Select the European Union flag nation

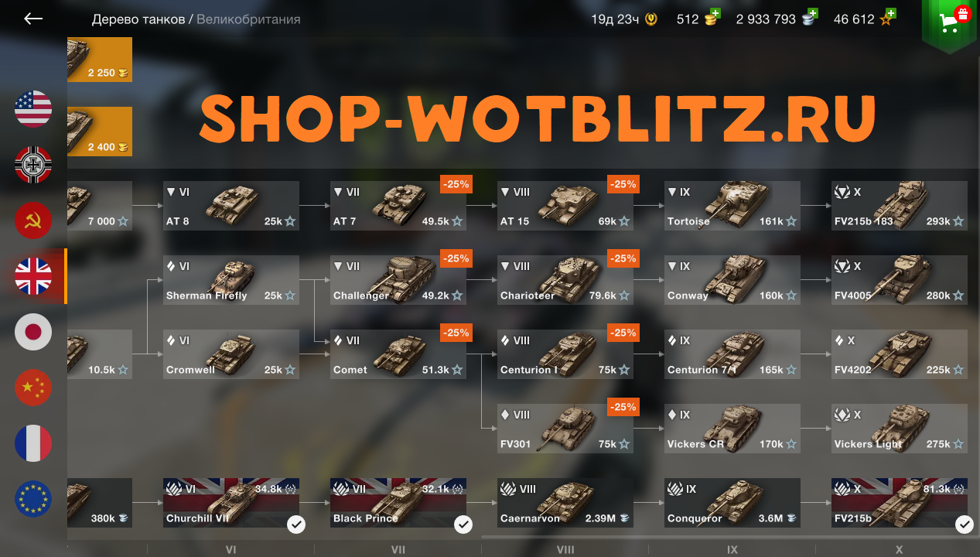click(x=33, y=499)
